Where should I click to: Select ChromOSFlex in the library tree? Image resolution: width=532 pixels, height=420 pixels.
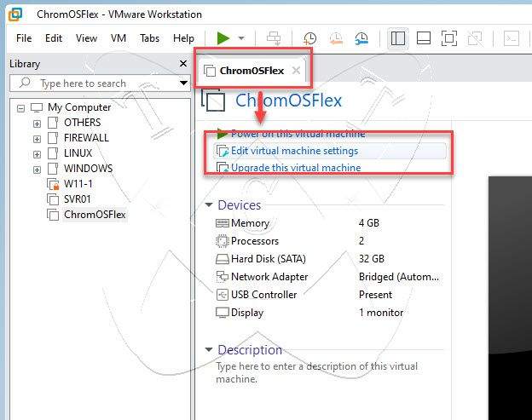coord(95,215)
